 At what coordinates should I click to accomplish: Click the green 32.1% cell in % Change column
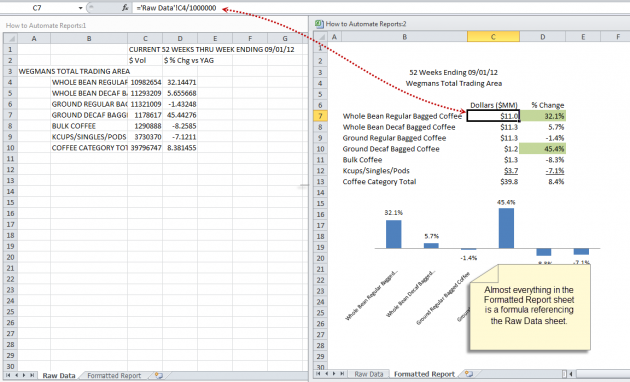tap(542, 116)
